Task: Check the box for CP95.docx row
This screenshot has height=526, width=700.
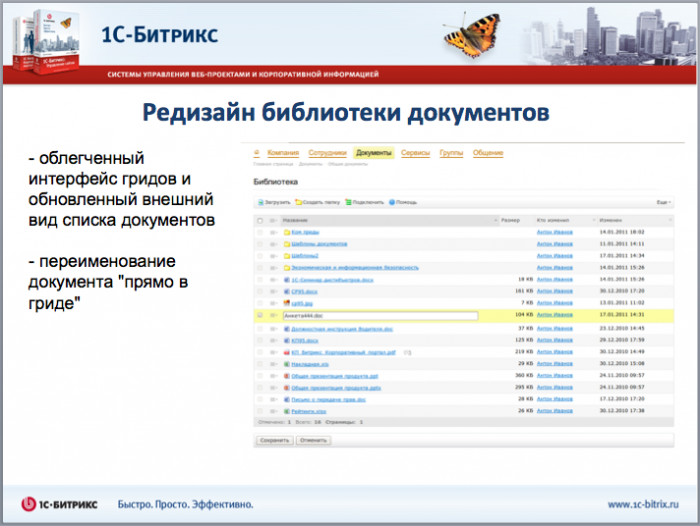Action: coord(260,292)
